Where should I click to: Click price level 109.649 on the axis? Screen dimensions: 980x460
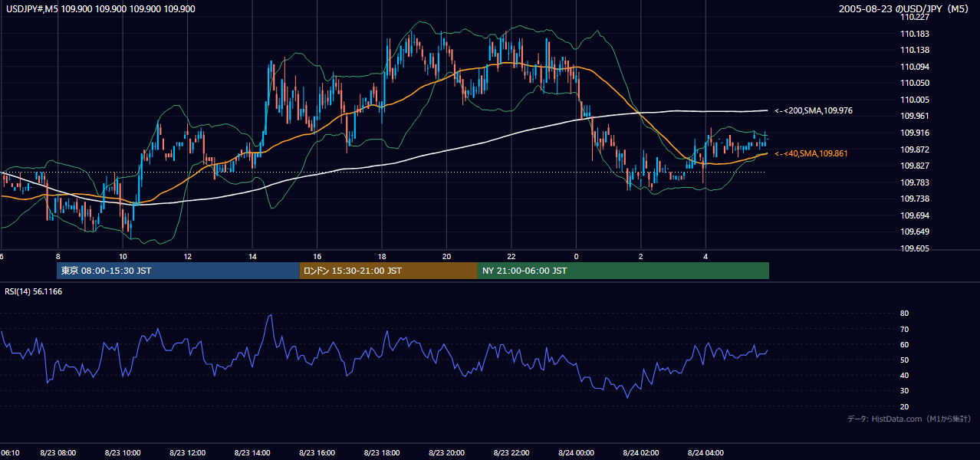(913, 232)
